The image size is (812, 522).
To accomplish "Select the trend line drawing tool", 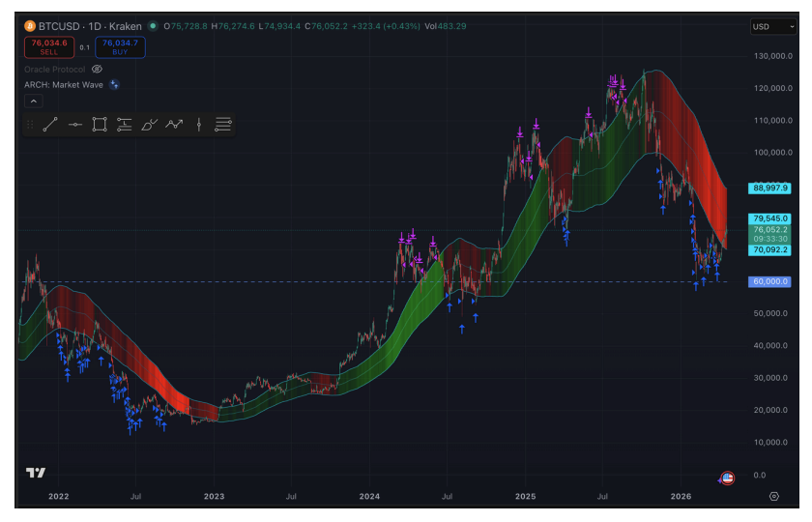I will click(x=50, y=125).
